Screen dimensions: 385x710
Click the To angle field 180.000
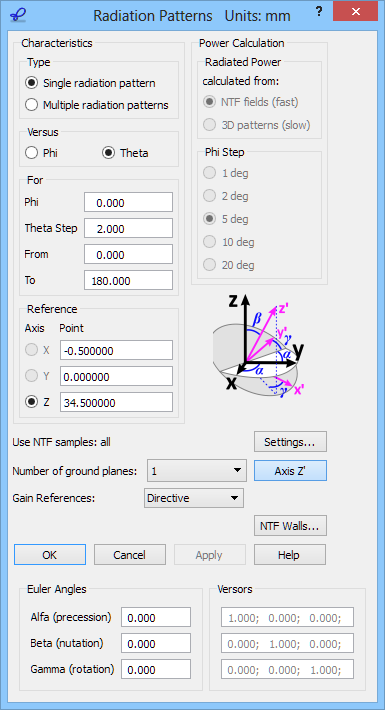coord(128,280)
